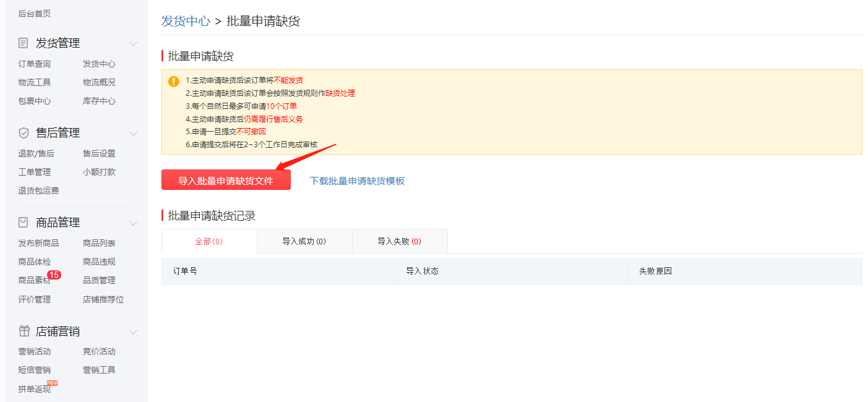Open 包裹中心 sidebar item
868x402 pixels.
[35, 101]
